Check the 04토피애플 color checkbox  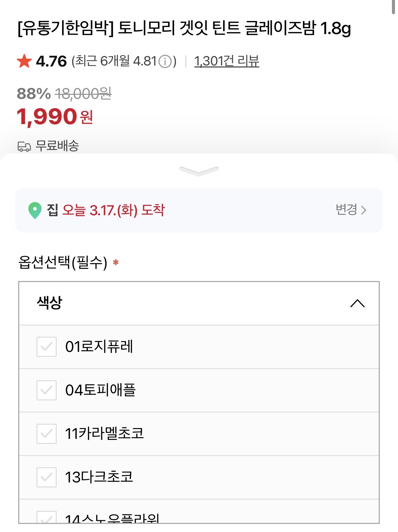[x=47, y=390]
